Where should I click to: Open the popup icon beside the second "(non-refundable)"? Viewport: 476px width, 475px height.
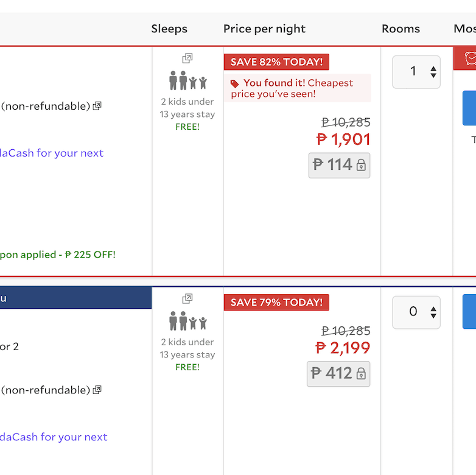[97, 390]
